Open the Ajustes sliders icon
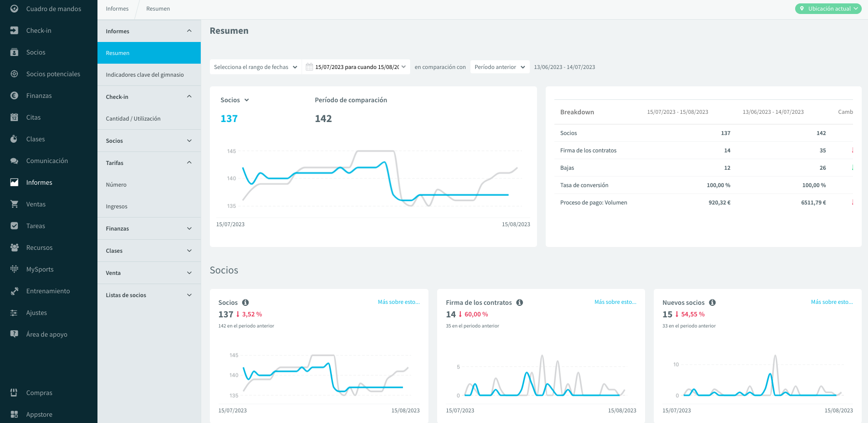The height and width of the screenshot is (423, 868). (x=14, y=313)
